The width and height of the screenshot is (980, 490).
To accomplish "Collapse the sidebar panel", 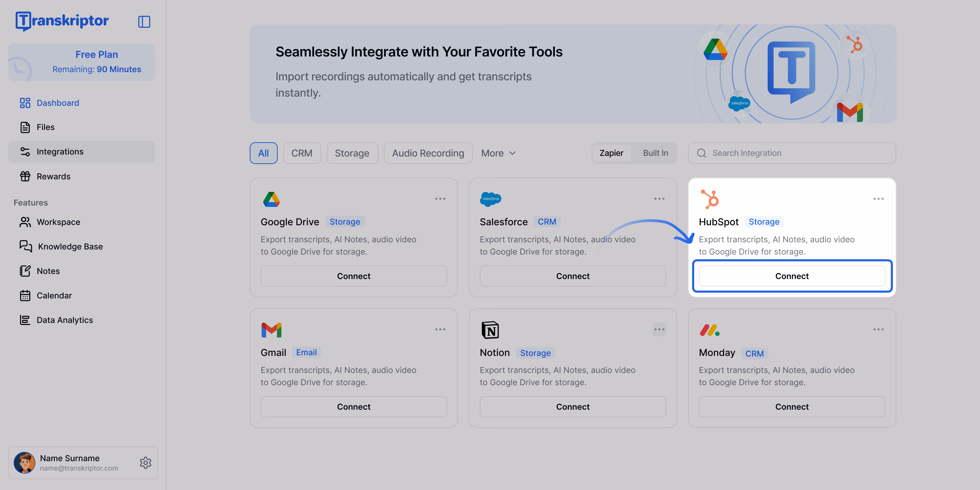I will coord(144,22).
